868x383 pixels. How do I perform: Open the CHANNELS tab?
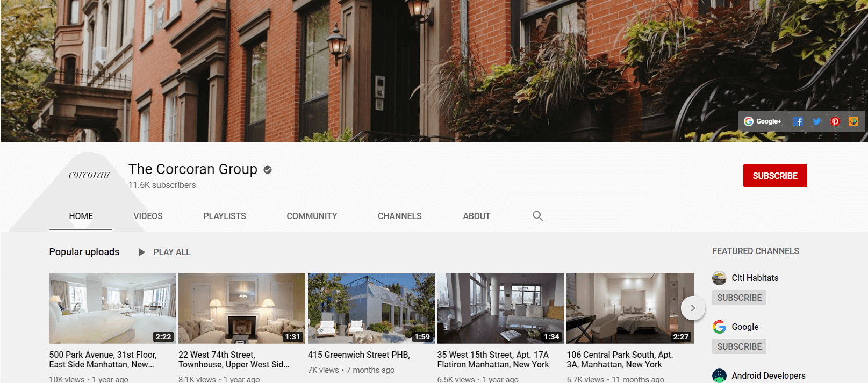(x=400, y=216)
